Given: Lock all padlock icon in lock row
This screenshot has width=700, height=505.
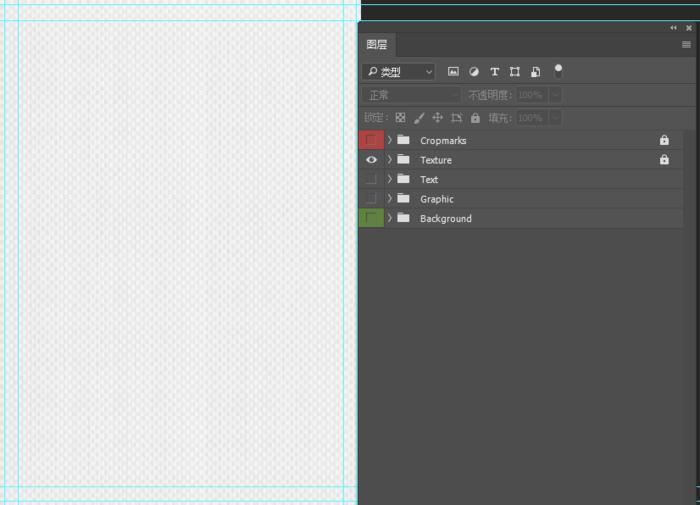Looking at the screenshot, I should (x=475, y=117).
